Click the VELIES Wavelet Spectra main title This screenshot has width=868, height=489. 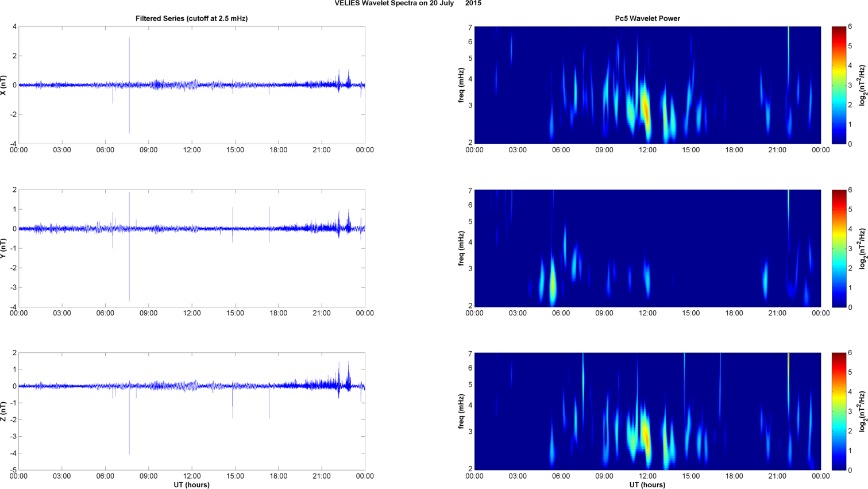tap(408, 3)
